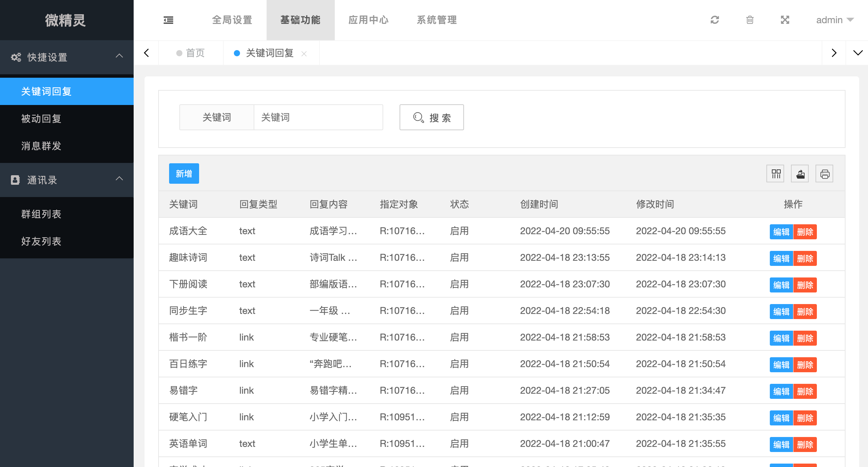Focus the 关键词 search input field
This screenshot has width=868, height=467.
(318, 118)
